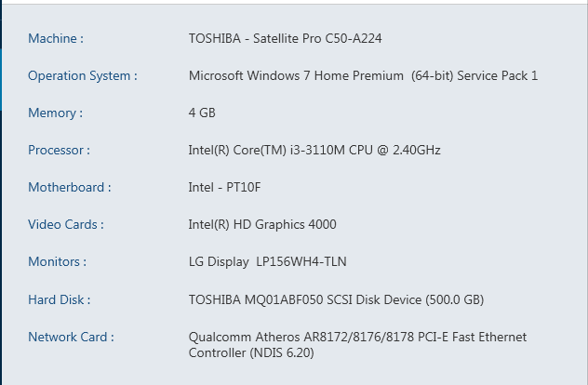The width and height of the screenshot is (588, 385).
Task: Click the Video Cards label
Action: click(x=66, y=224)
